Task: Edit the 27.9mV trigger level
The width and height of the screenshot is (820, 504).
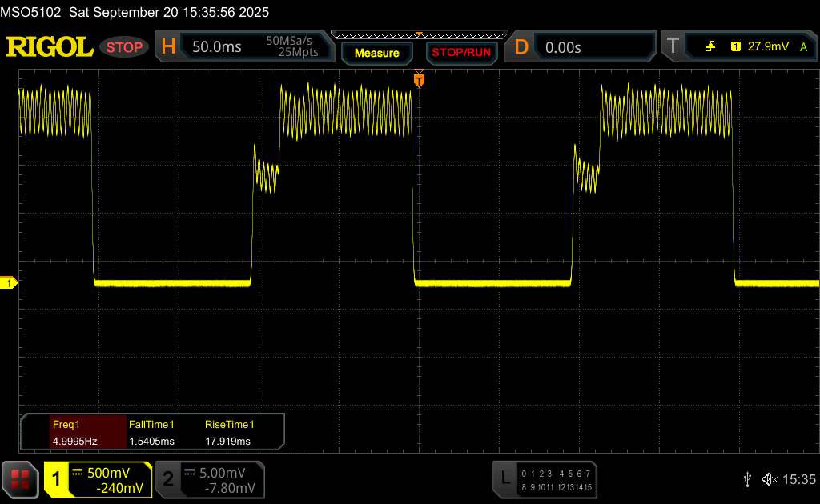Action: tap(766, 47)
